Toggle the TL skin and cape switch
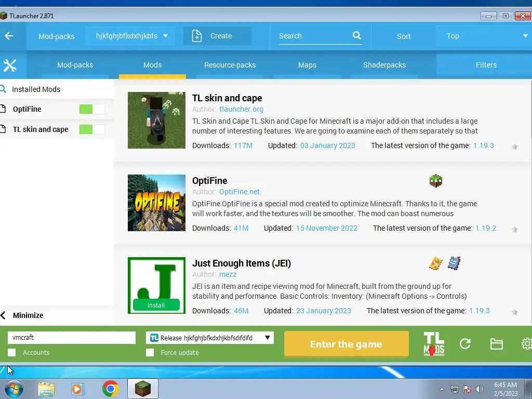 coord(92,129)
